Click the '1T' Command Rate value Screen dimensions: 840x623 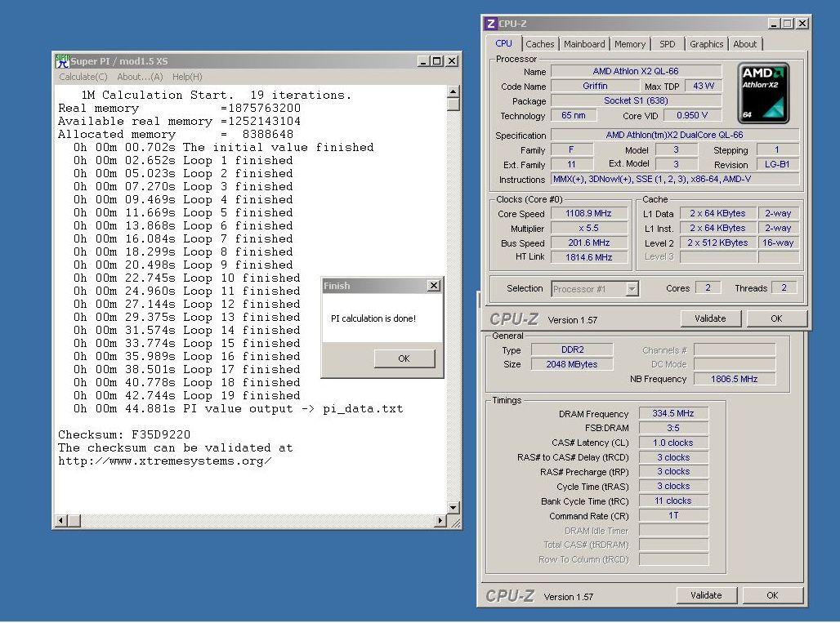pyautogui.click(x=673, y=515)
